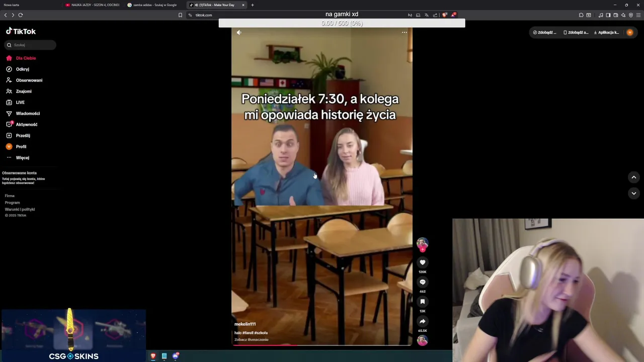Mute the TikTok video sound

point(239,32)
